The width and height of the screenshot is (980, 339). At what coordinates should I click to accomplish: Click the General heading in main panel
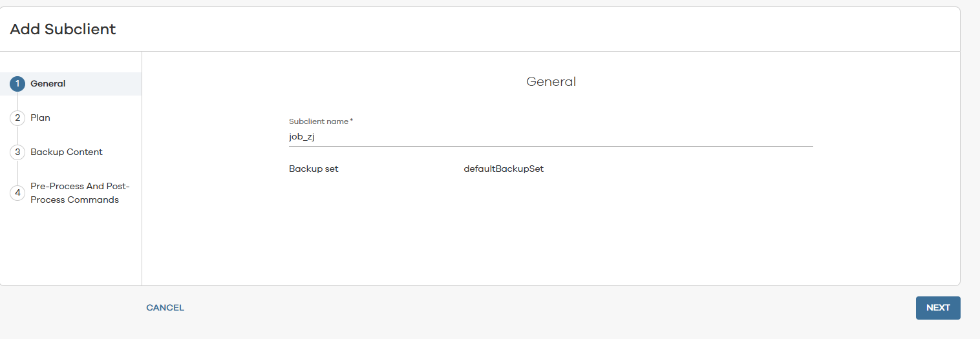point(551,82)
